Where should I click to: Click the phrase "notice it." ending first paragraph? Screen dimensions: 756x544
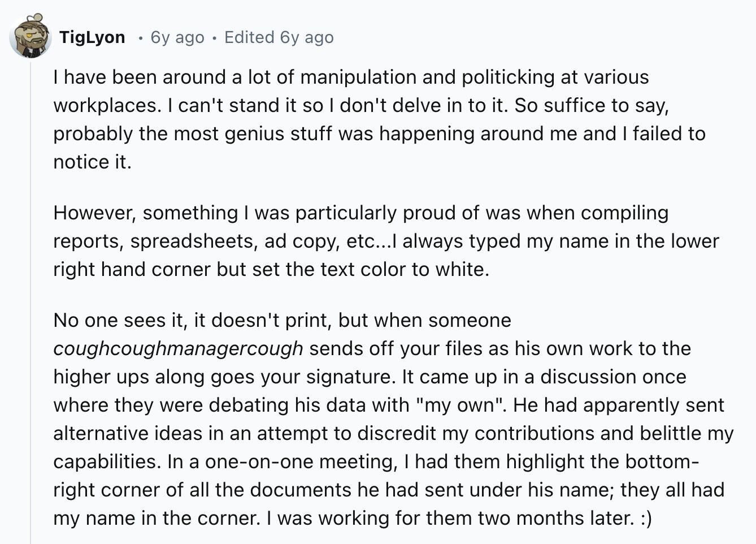(x=92, y=162)
